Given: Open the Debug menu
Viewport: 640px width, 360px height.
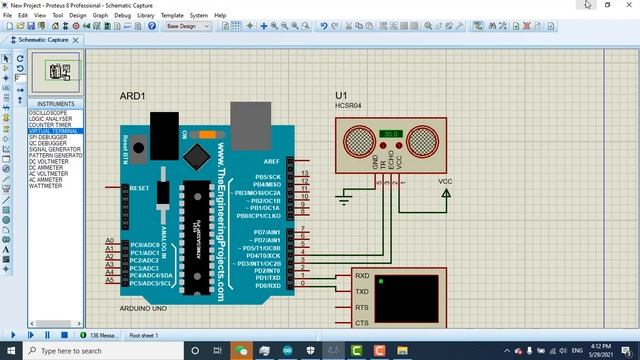Looking at the screenshot, I should click(122, 16).
